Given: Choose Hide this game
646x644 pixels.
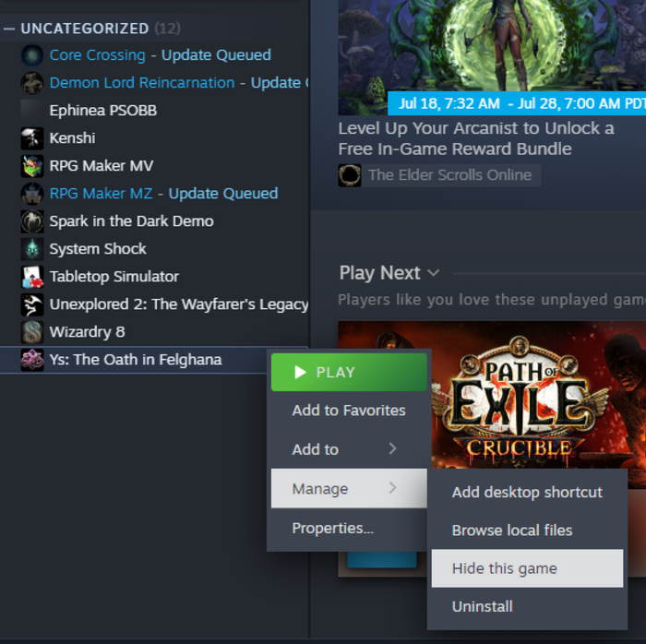Looking at the screenshot, I should (x=527, y=568).
